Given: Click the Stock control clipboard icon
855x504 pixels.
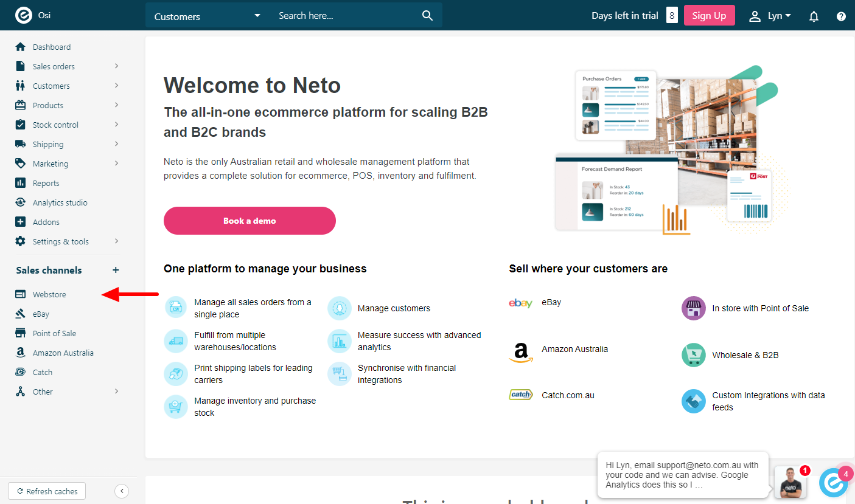Looking at the screenshot, I should [21, 125].
